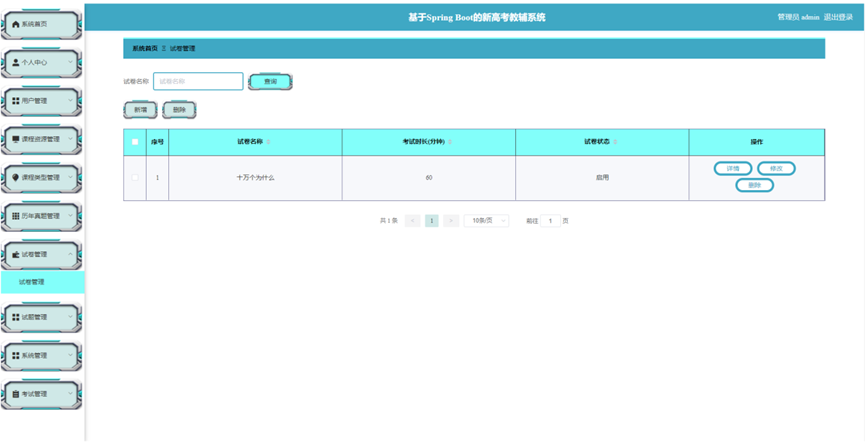Collapse the 试卷管理 menu chevron

[x=70, y=254]
